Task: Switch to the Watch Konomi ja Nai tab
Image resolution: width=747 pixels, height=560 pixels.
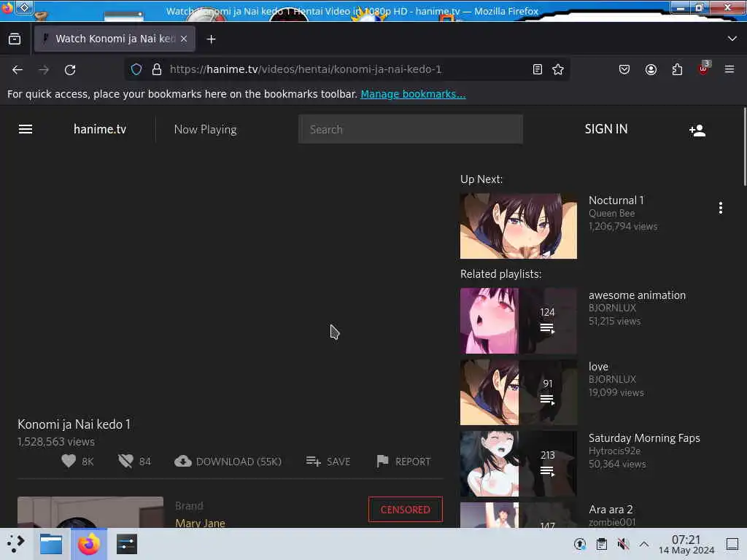Action: coord(115,39)
